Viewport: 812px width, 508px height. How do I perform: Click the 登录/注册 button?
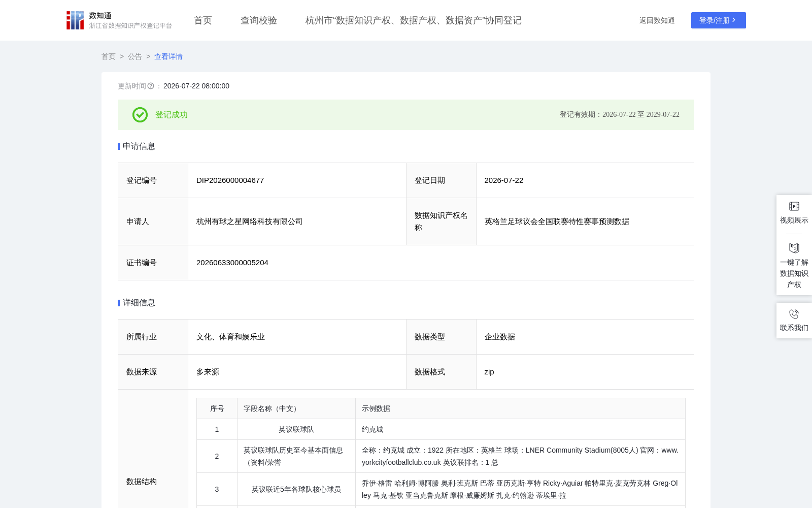(x=719, y=20)
